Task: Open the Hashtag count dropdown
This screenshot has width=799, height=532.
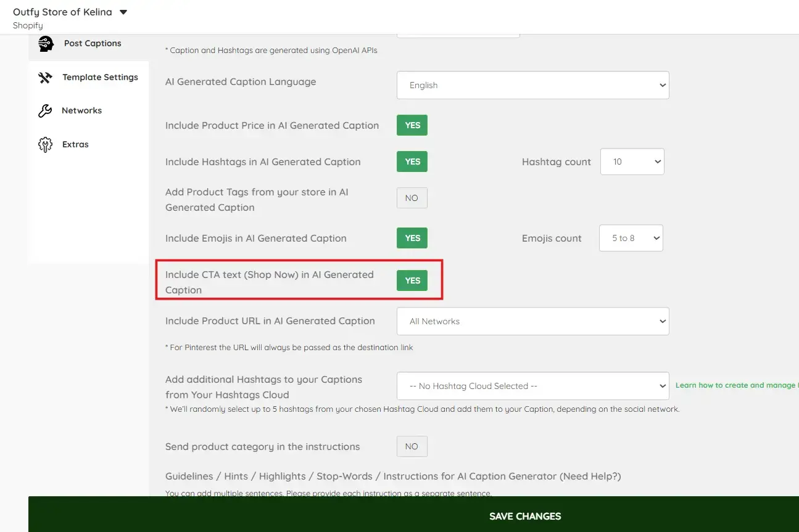Action: (x=632, y=162)
